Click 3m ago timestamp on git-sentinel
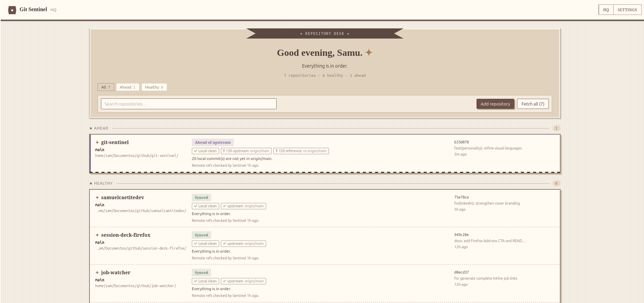 (x=460, y=154)
